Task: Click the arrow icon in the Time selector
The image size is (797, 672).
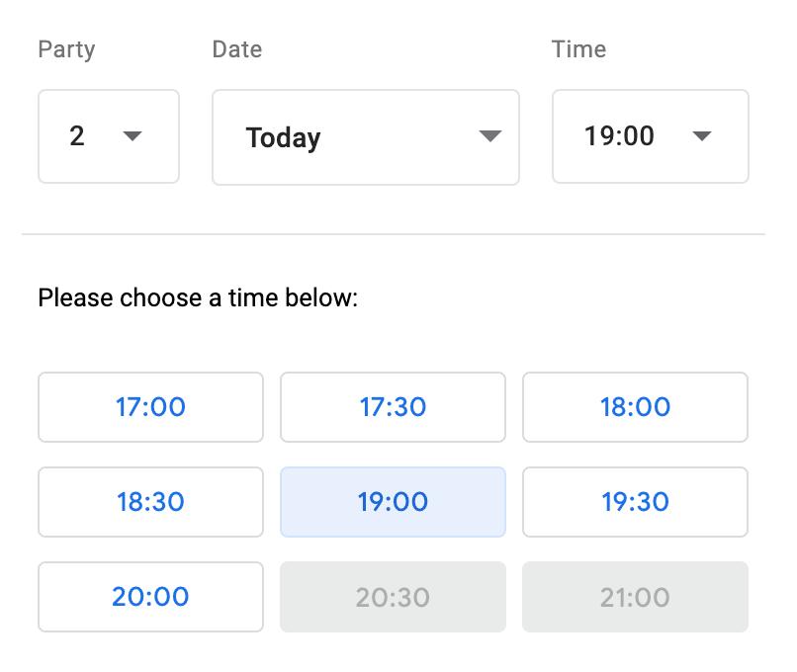Action: pyautogui.click(x=702, y=136)
